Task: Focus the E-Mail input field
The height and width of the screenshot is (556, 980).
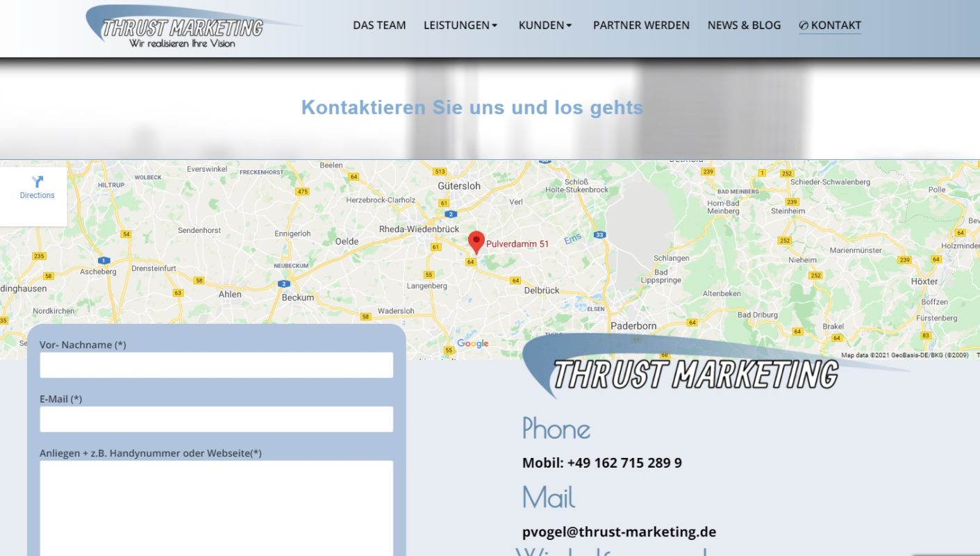Action: tap(217, 419)
